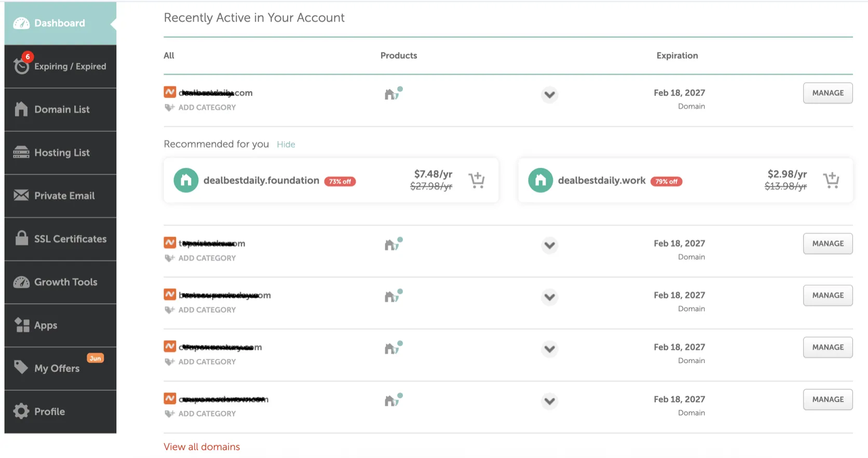This screenshot has width=868, height=458.
Task: Add category to domain starting with b
Action: click(x=200, y=310)
